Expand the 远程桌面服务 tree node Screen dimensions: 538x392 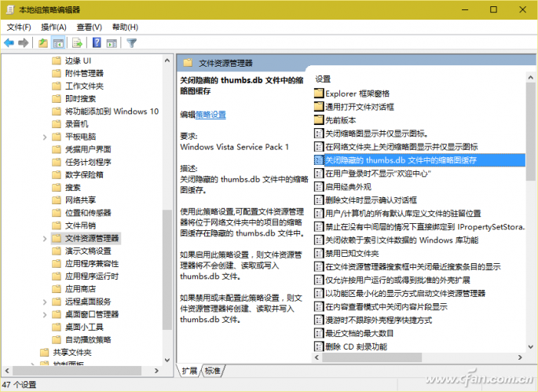pyautogui.click(x=45, y=302)
